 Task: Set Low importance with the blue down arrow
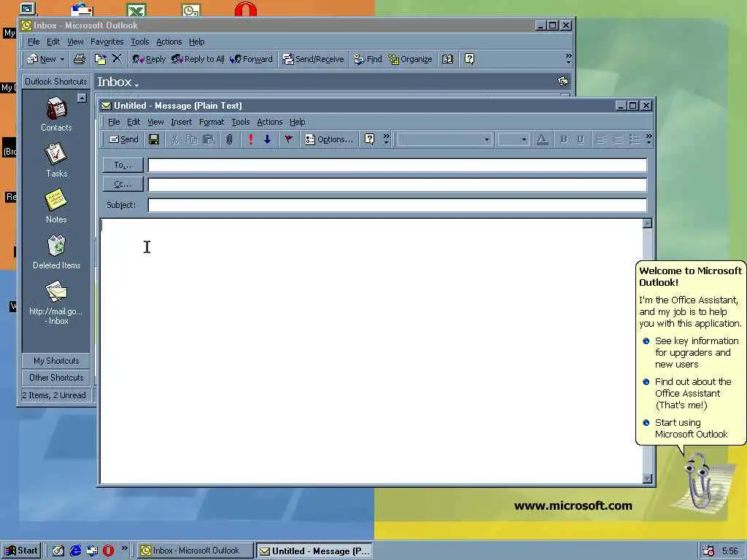click(x=267, y=139)
